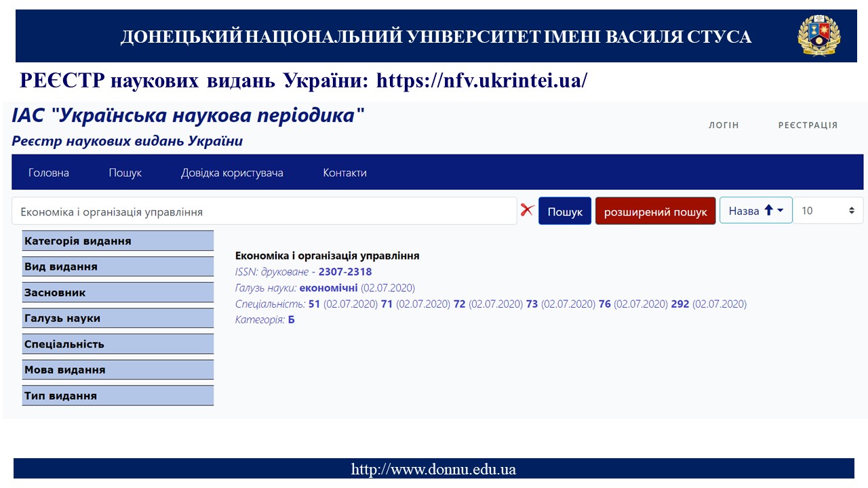Expand the Тип видання filter

tap(118, 395)
